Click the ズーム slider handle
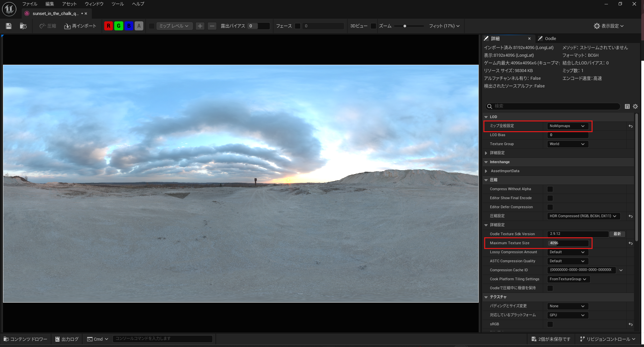The width and height of the screenshot is (644, 347). 405,26
